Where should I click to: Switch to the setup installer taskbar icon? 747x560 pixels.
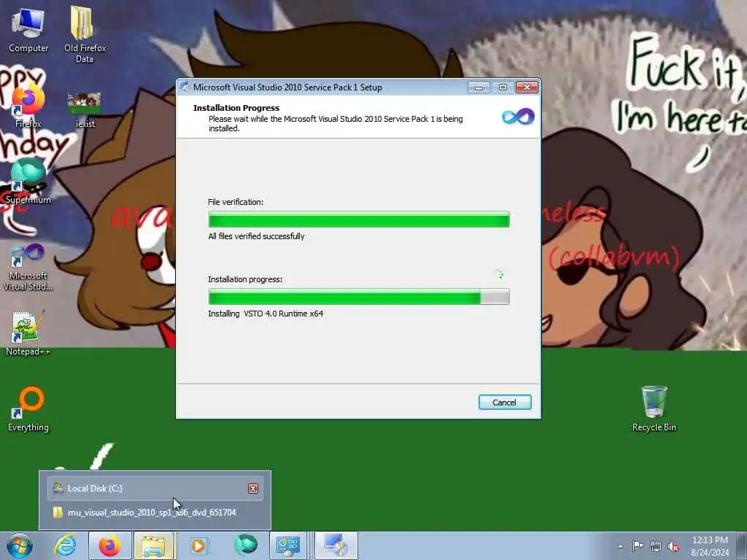pyautogui.click(x=336, y=545)
